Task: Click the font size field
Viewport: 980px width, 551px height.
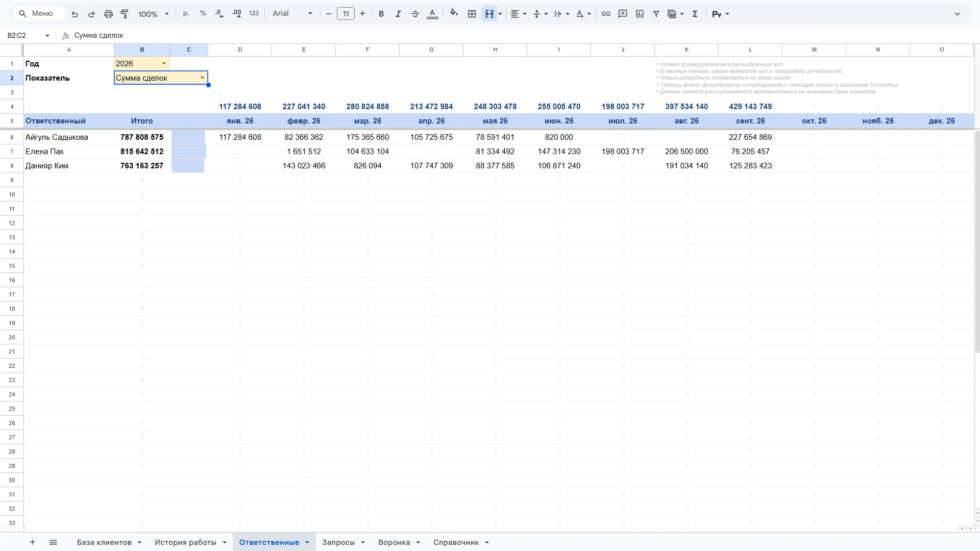Action: tap(346, 14)
